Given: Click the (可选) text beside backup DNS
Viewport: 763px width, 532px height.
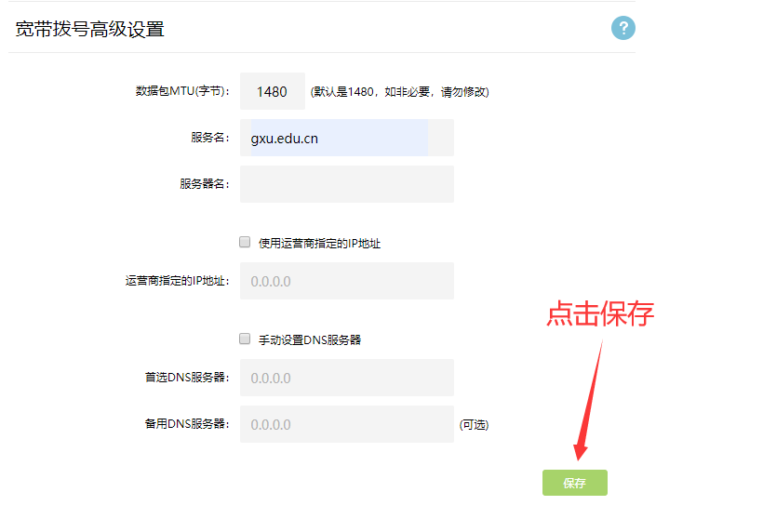Looking at the screenshot, I should point(473,425).
